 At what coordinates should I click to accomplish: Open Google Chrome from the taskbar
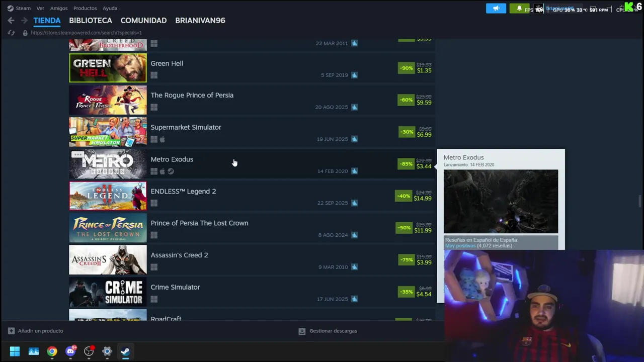click(x=52, y=351)
